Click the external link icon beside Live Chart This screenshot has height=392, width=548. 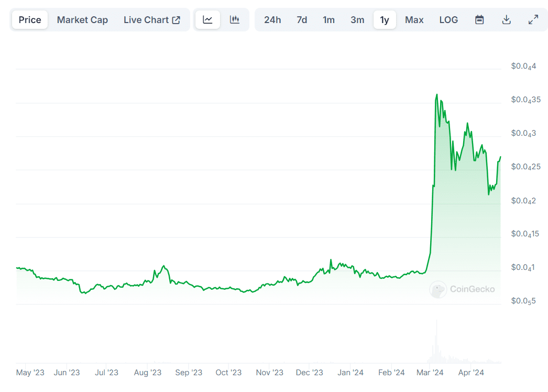(177, 19)
